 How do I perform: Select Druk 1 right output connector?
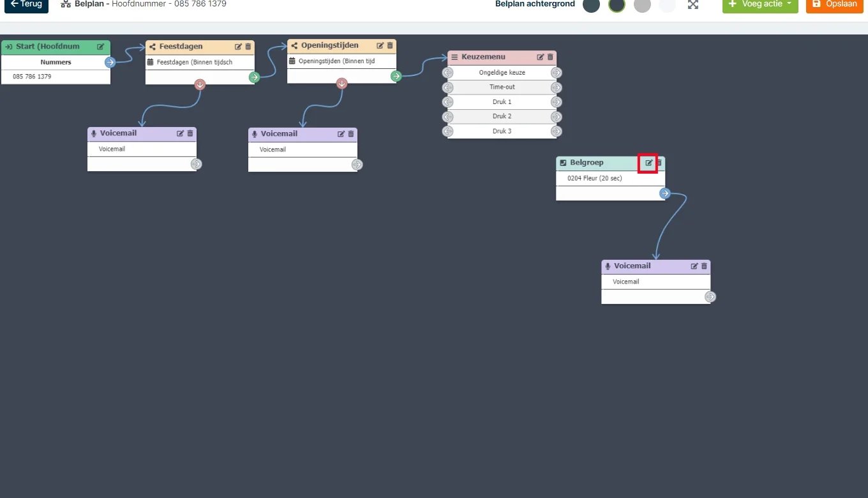556,102
